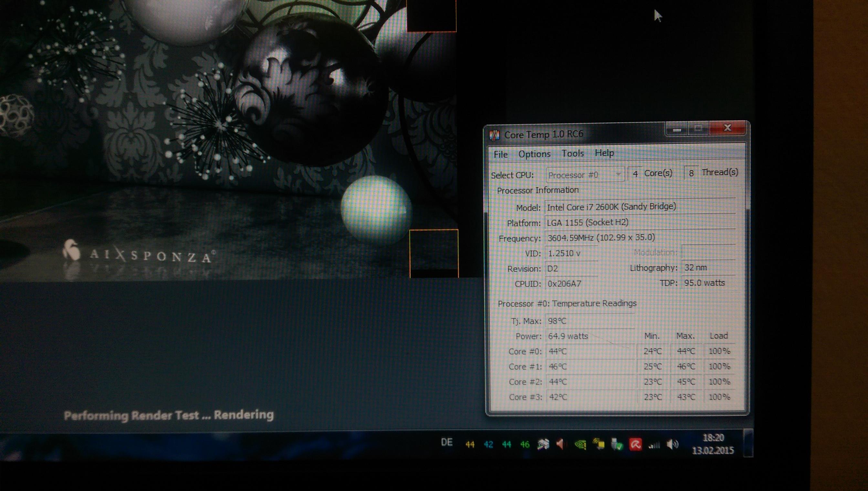This screenshot has height=491, width=868.
Task: Minimize the Core Temp window
Action: pyautogui.click(x=677, y=130)
